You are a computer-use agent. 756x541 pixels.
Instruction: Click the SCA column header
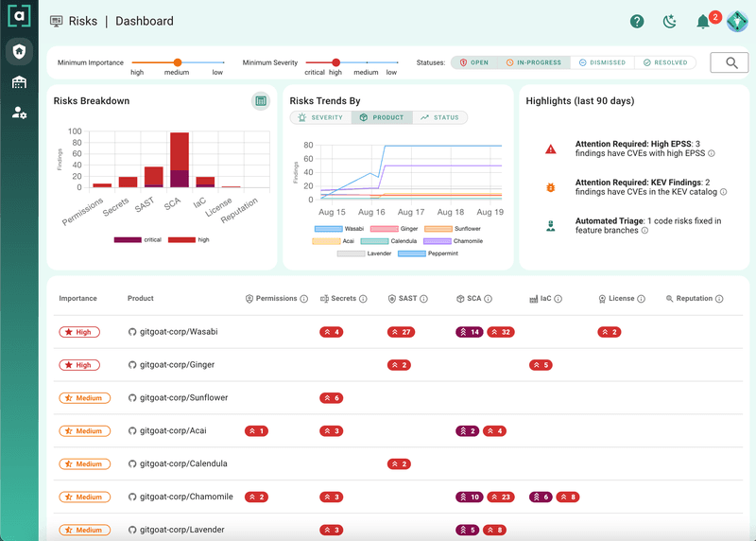[474, 299]
